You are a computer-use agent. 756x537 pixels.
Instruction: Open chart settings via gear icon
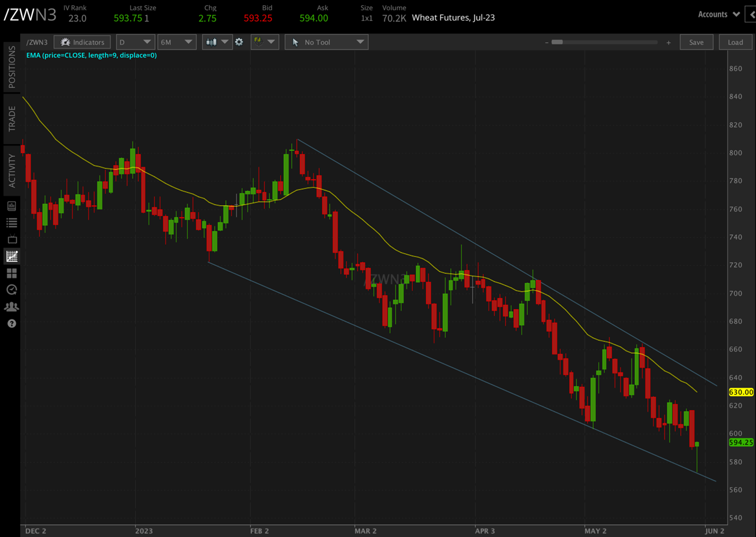239,42
